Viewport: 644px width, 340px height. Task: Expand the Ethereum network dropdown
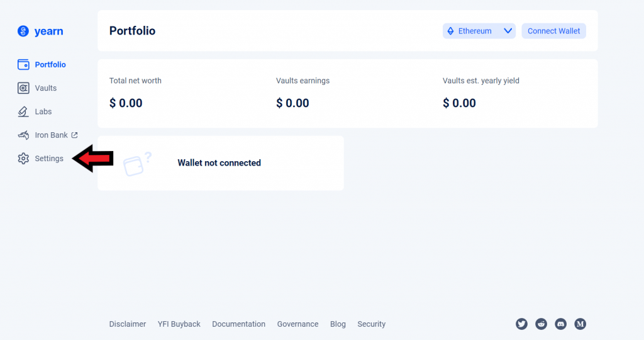tap(479, 31)
